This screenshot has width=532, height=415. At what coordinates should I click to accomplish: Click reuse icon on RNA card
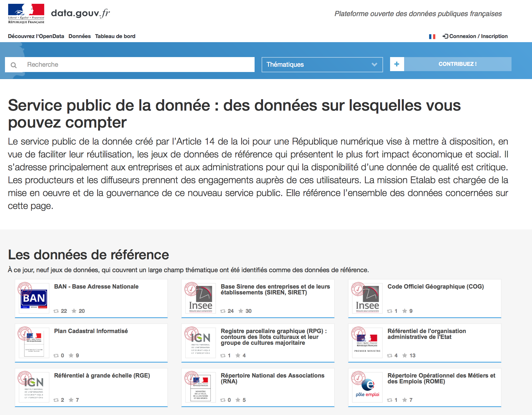(223, 400)
